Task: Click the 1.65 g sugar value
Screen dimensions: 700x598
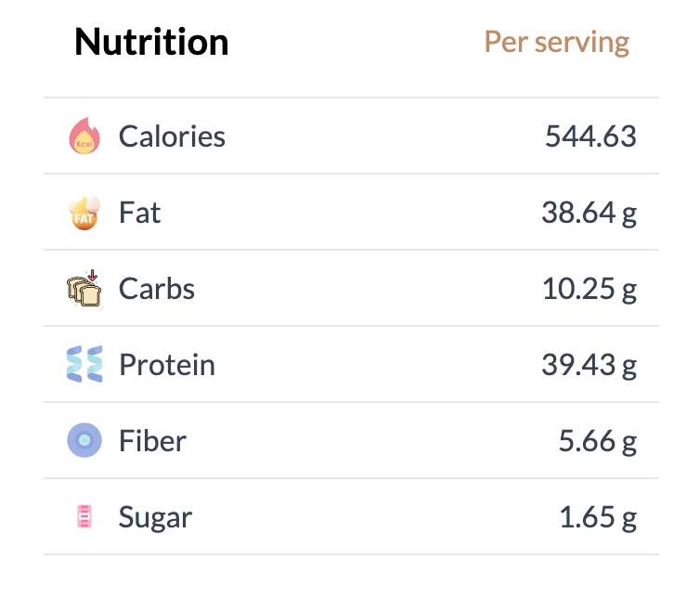Action: click(598, 517)
